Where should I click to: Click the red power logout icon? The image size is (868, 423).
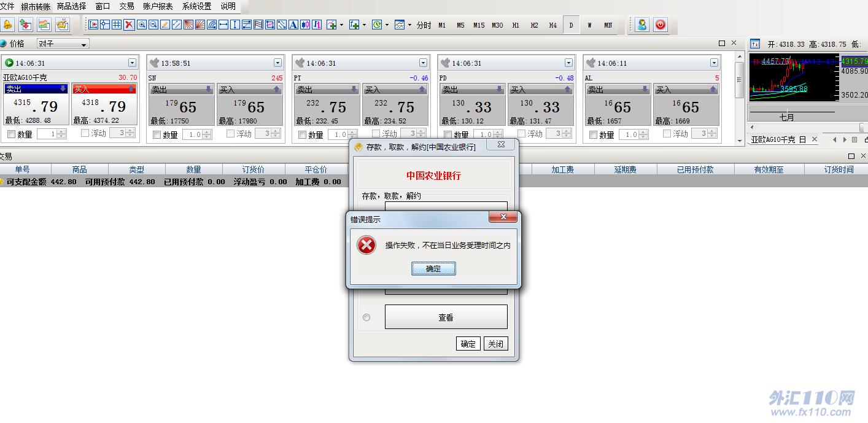(x=661, y=25)
